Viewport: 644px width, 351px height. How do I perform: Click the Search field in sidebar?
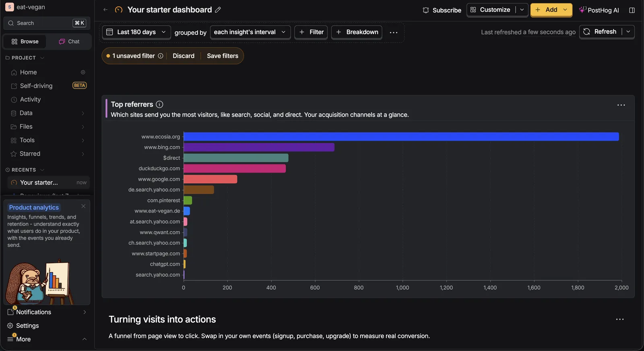47,23
